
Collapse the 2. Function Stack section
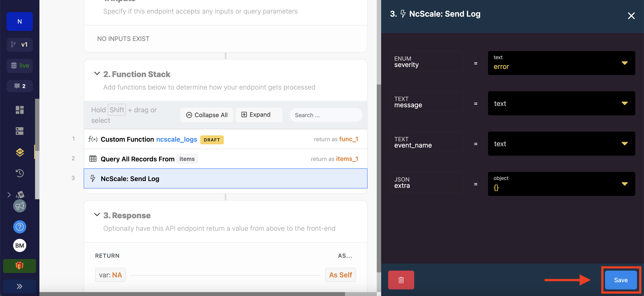point(97,73)
